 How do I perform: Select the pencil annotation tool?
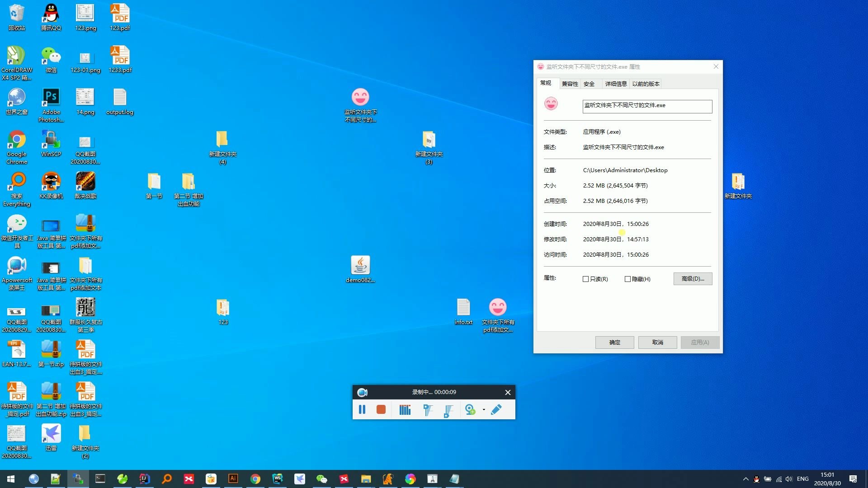click(x=496, y=409)
